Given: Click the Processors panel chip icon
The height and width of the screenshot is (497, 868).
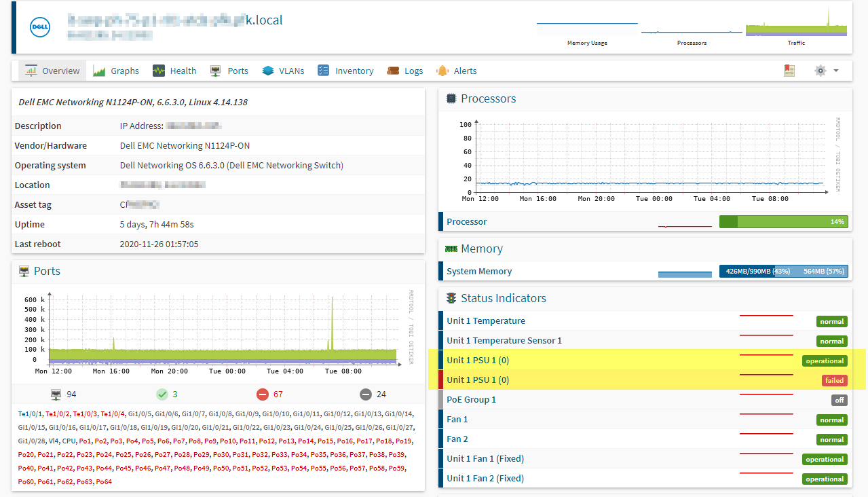Looking at the screenshot, I should click(x=451, y=98).
